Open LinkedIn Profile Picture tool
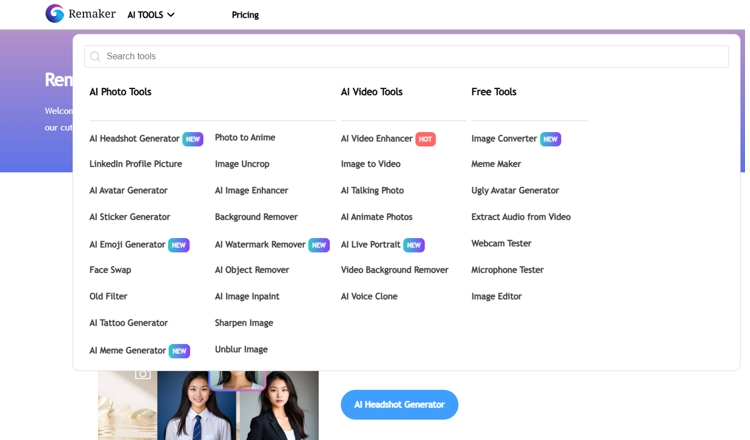750x440 pixels. click(x=136, y=164)
